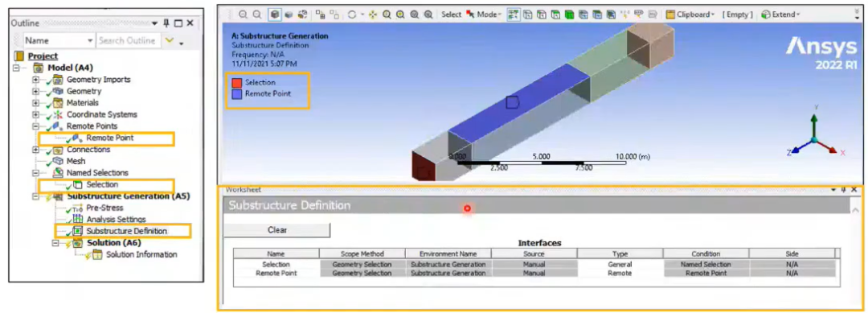The height and width of the screenshot is (313, 868).
Task: Select Mesh in the outline tree
Action: 76,161
